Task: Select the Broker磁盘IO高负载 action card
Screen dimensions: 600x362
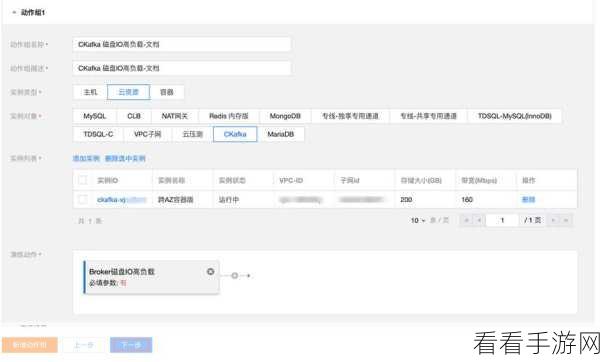Action: (151, 277)
